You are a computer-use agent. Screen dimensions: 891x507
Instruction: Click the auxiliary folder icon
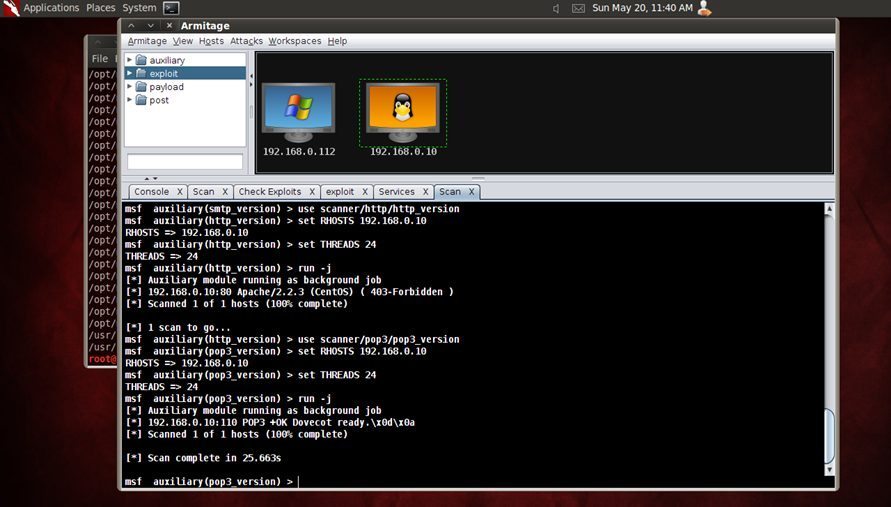tap(141, 60)
